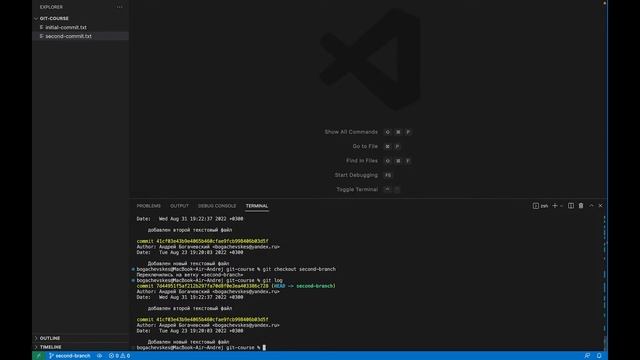
Task: Open initial-commit.txt in the explorer
Action: coord(66,27)
